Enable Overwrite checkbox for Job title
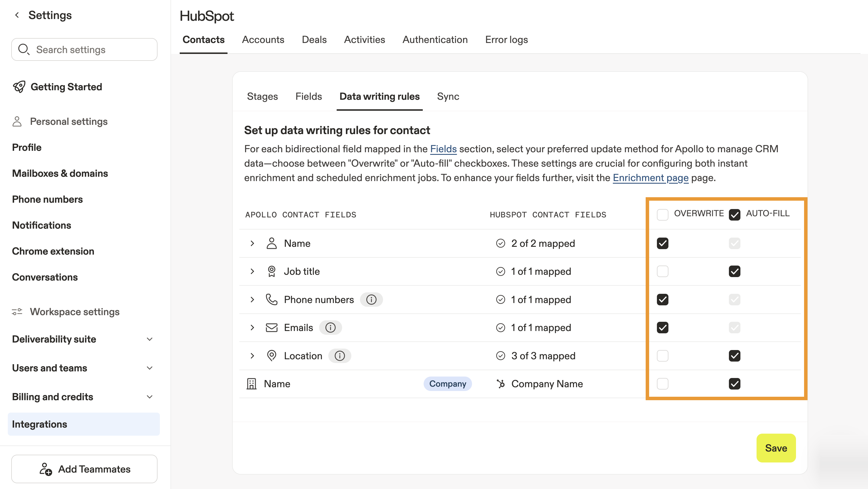Image resolution: width=868 pixels, height=489 pixels. (662, 272)
